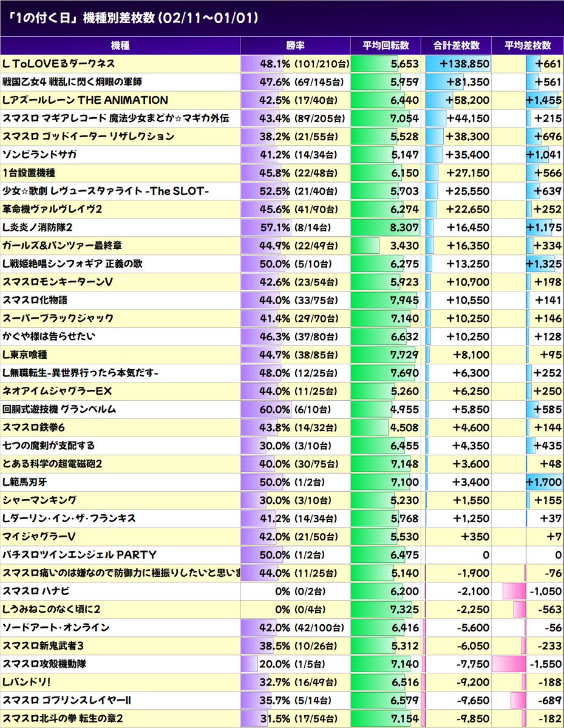Select L範馬刃牙 machine name

click(25, 482)
